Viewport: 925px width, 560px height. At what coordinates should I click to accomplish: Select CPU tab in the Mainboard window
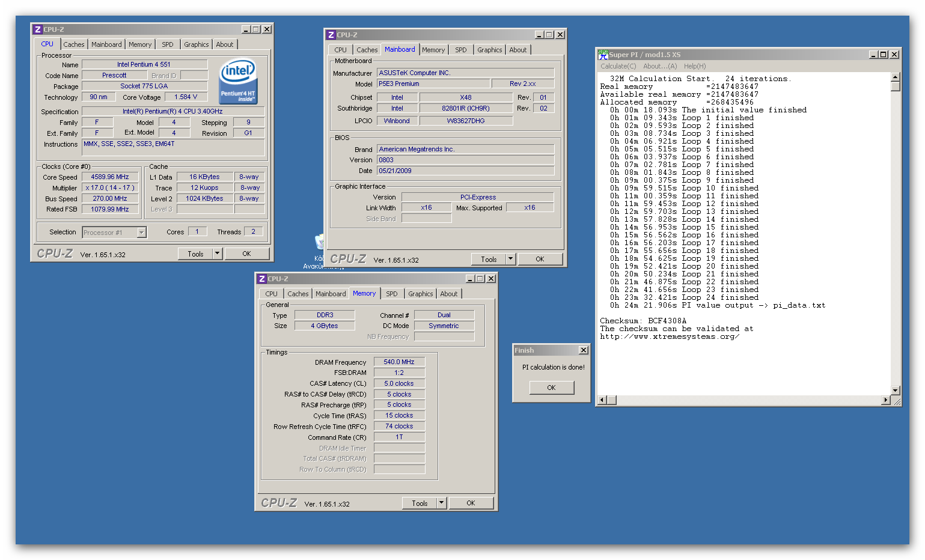click(341, 50)
